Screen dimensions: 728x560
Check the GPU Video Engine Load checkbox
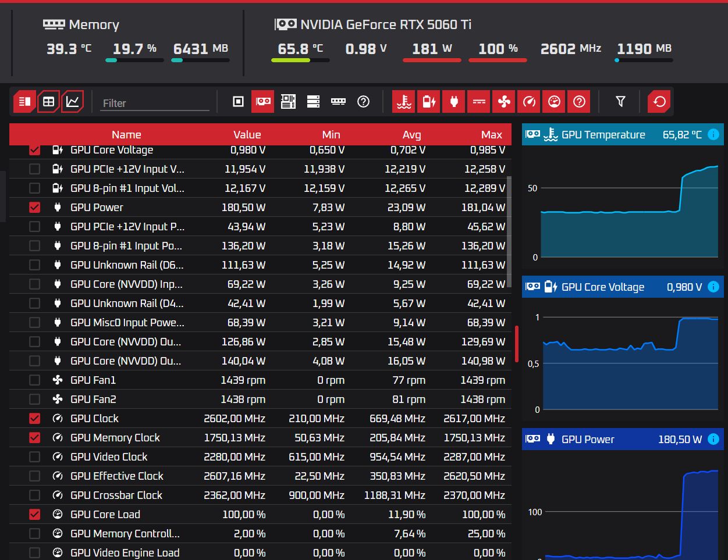34,552
